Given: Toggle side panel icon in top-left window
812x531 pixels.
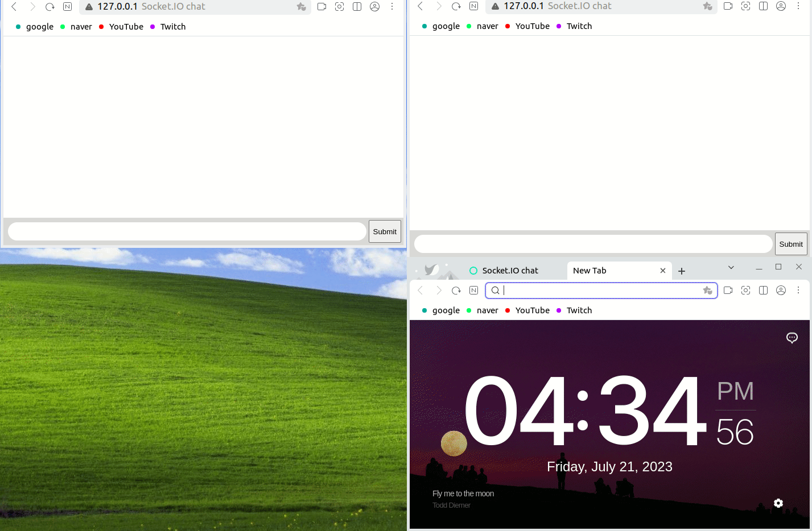Looking at the screenshot, I should 357,7.
